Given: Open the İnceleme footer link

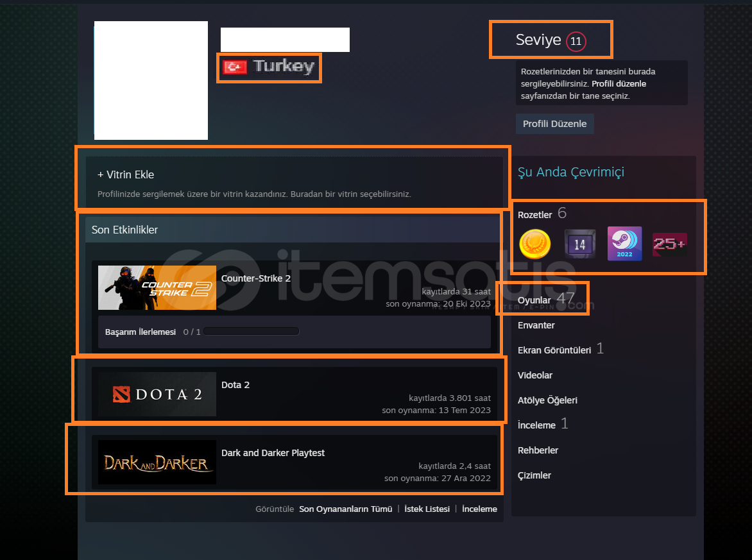Looking at the screenshot, I should [x=479, y=509].
